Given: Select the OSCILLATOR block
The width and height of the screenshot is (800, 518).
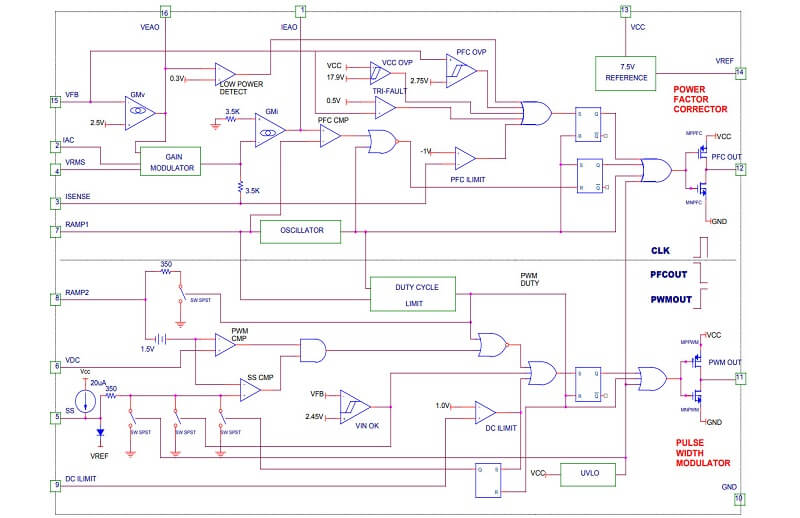Looking at the screenshot, I should pyautogui.click(x=301, y=232).
